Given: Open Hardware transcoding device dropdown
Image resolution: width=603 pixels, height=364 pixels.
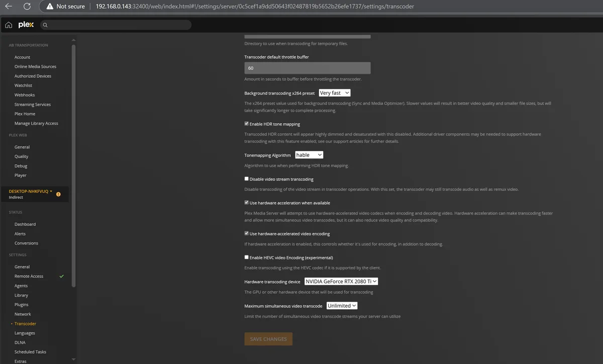Looking at the screenshot, I should click(x=341, y=282).
